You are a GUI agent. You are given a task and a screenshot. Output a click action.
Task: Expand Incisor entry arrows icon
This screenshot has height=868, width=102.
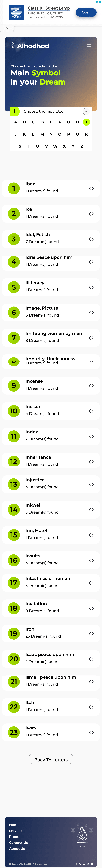point(91,411)
